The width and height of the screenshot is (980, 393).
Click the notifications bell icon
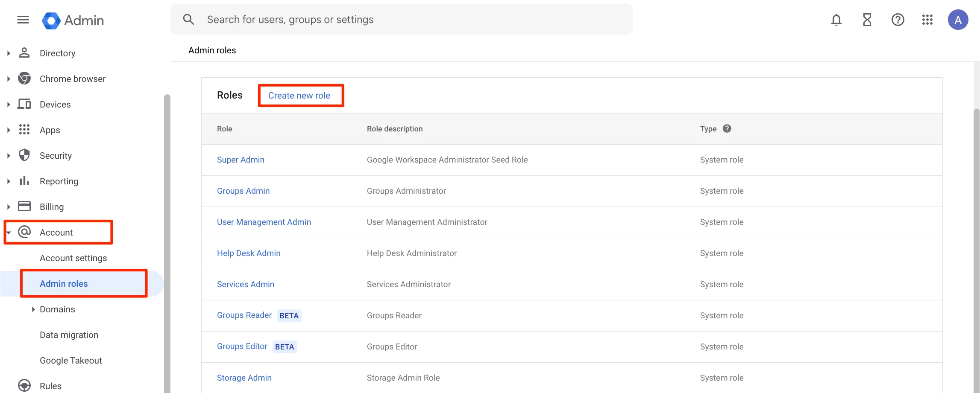(x=836, y=20)
